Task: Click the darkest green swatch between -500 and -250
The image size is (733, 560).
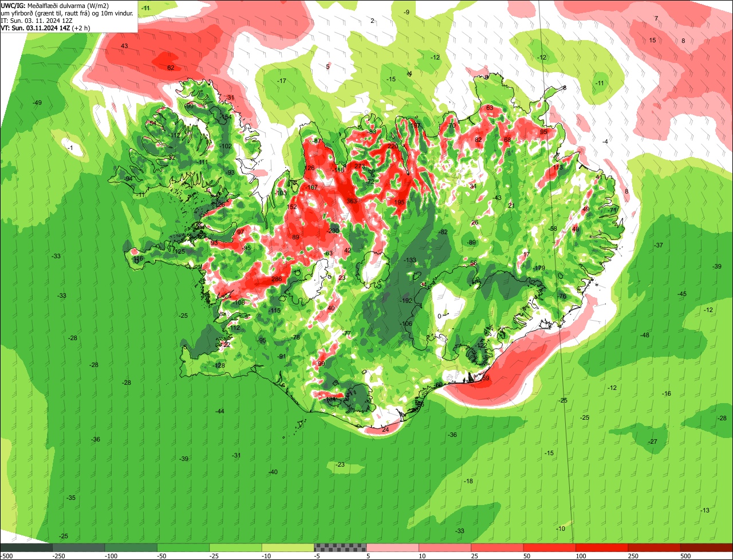Action: (26, 547)
